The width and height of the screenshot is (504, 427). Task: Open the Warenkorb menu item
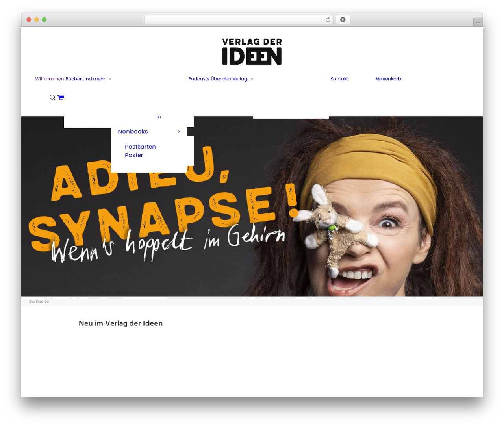388,79
